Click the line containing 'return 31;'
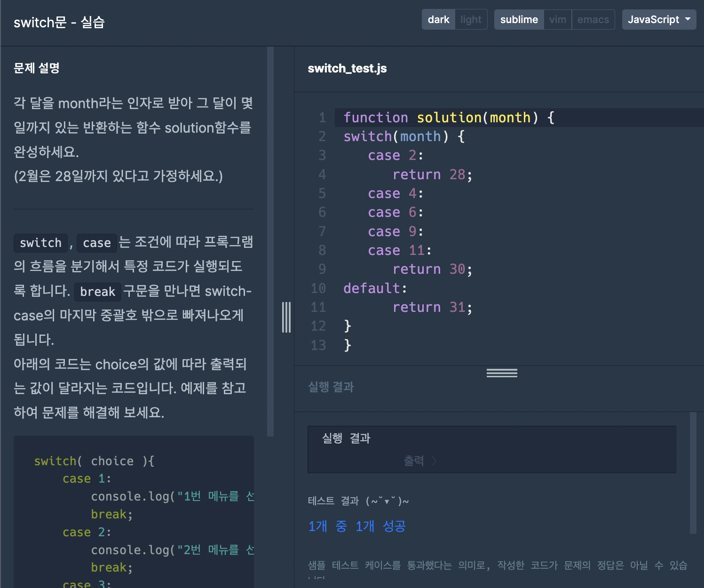This screenshot has width=704, height=588. 432,307
